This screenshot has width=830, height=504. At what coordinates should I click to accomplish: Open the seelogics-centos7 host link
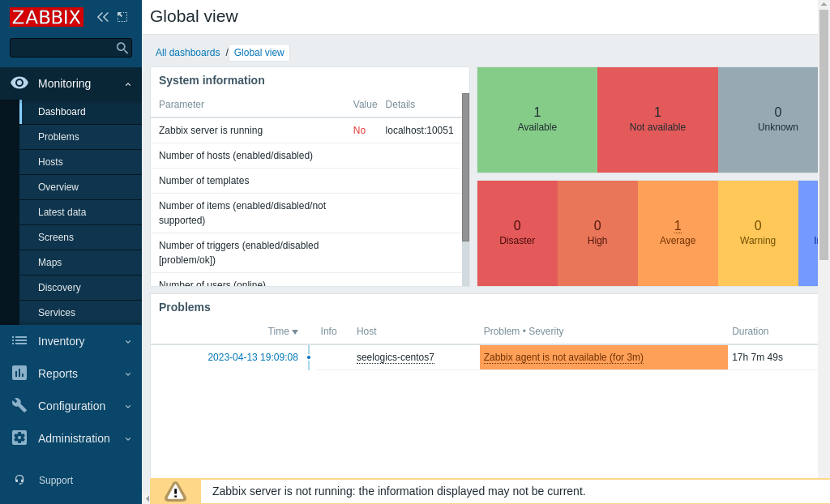pos(396,357)
